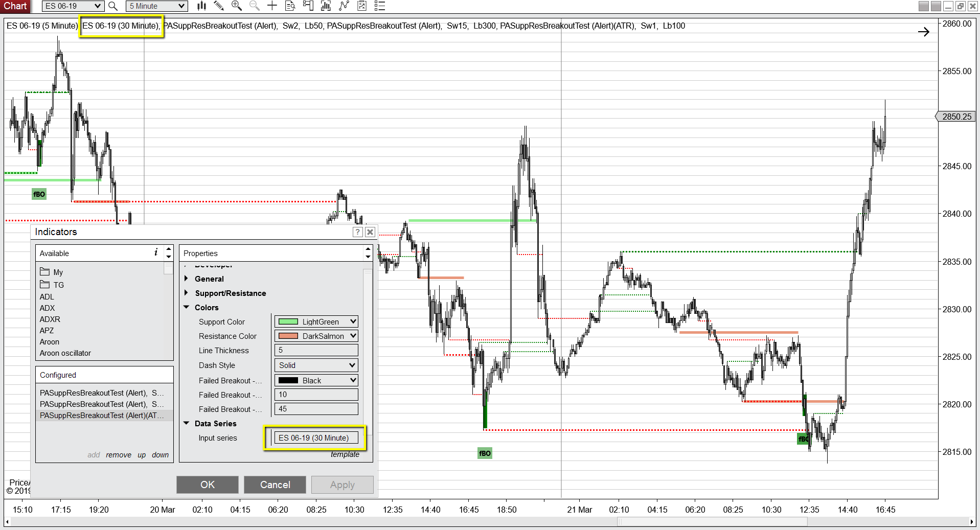Click the template link in Properties
This screenshot has height=530, width=980.
point(345,454)
